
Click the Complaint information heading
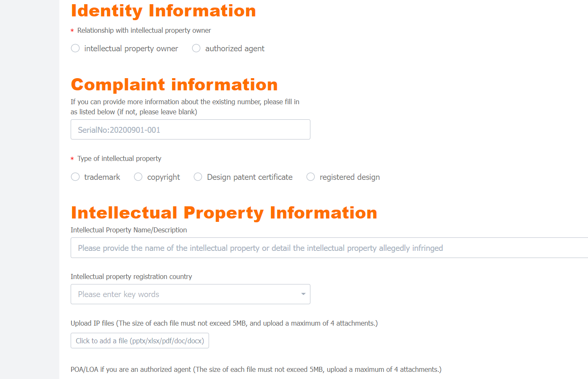coord(175,85)
